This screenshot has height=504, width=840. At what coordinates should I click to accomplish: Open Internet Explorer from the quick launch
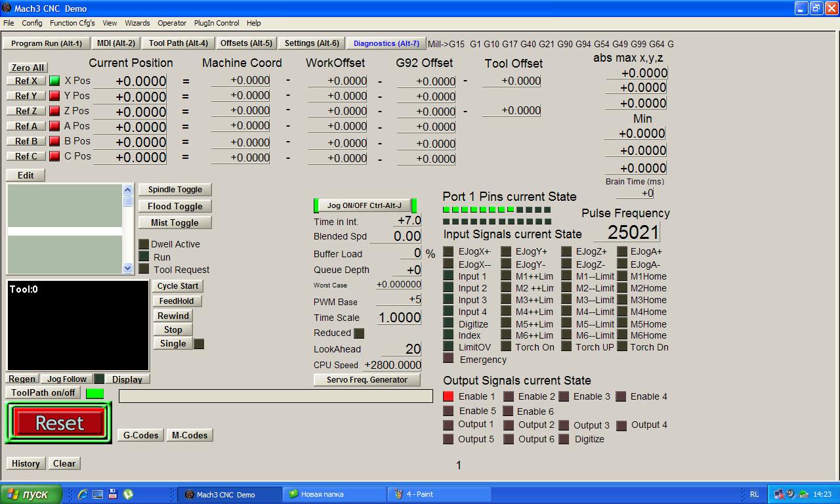[x=83, y=494]
